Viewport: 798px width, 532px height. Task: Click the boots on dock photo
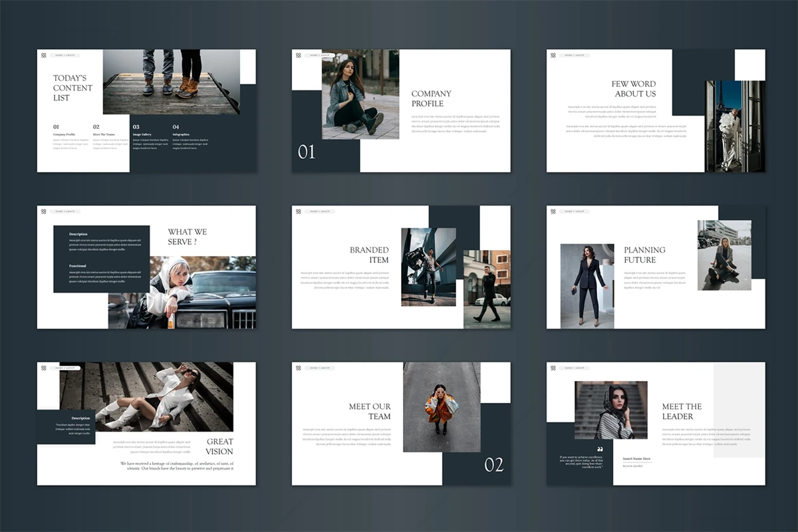[x=171, y=81]
